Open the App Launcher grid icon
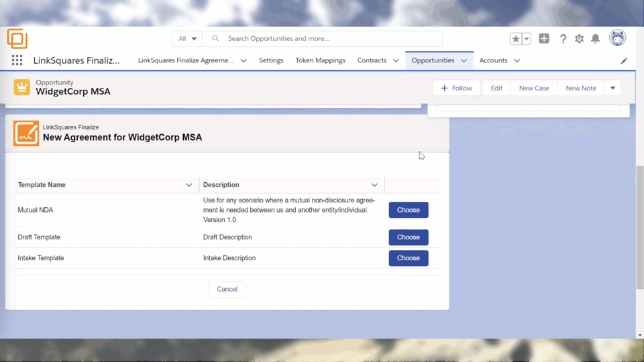Viewport: 644px width, 362px height. point(17,60)
